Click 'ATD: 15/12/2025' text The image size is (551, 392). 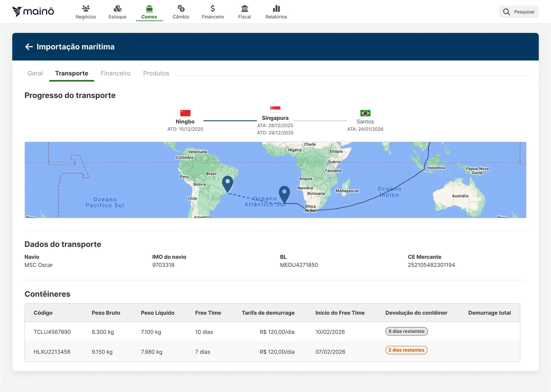pyautogui.click(x=185, y=129)
